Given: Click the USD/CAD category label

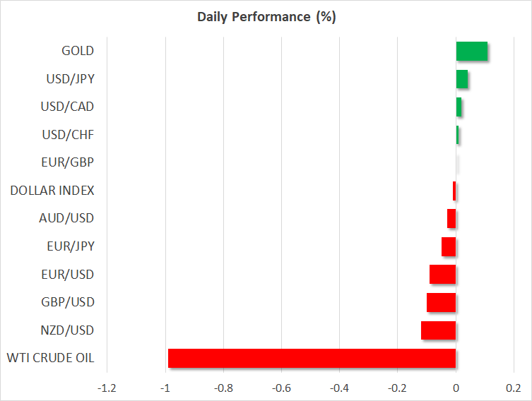Looking at the screenshot, I should (68, 107).
